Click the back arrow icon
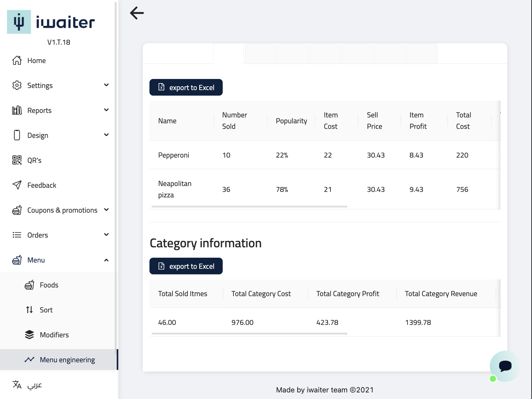 tap(137, 13)
